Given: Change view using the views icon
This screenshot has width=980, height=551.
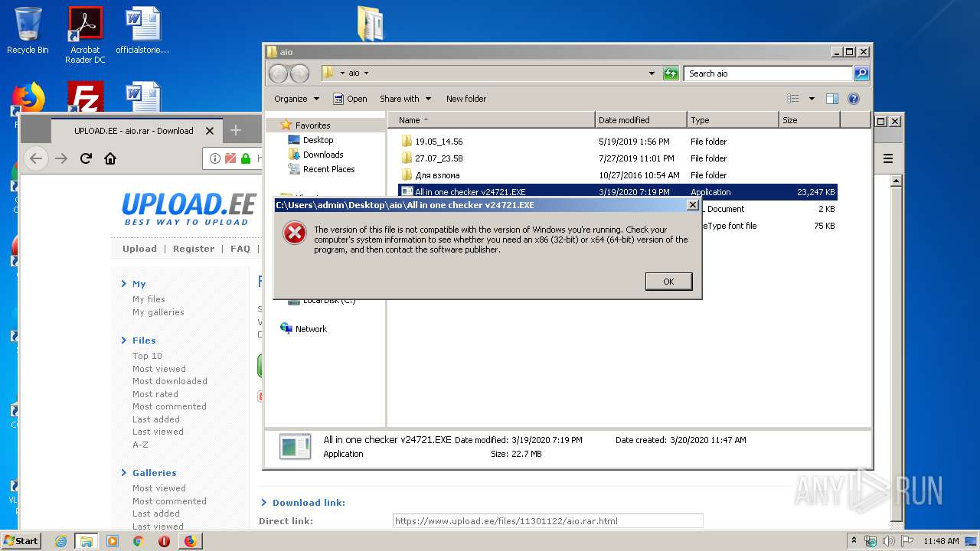Looking at the screenshot, I should tap(793, 99).
